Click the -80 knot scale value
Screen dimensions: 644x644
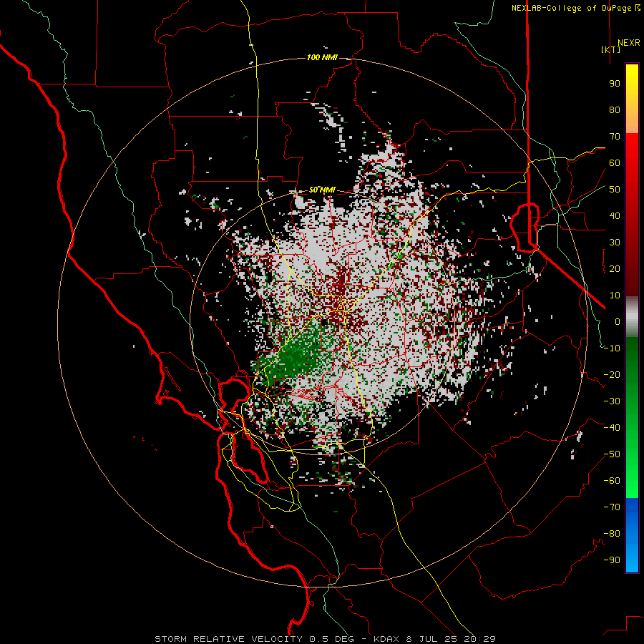point(612,534)
